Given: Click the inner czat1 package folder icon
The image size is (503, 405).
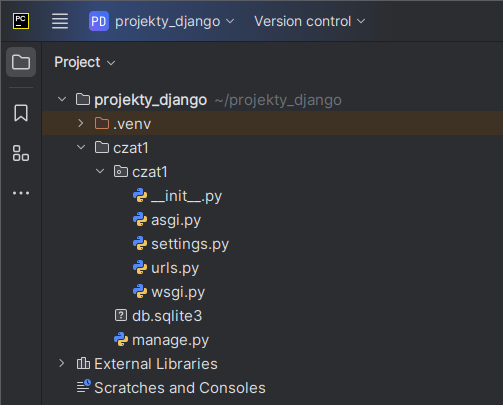Looking at the screenshot, I should [x=121, y=171].
